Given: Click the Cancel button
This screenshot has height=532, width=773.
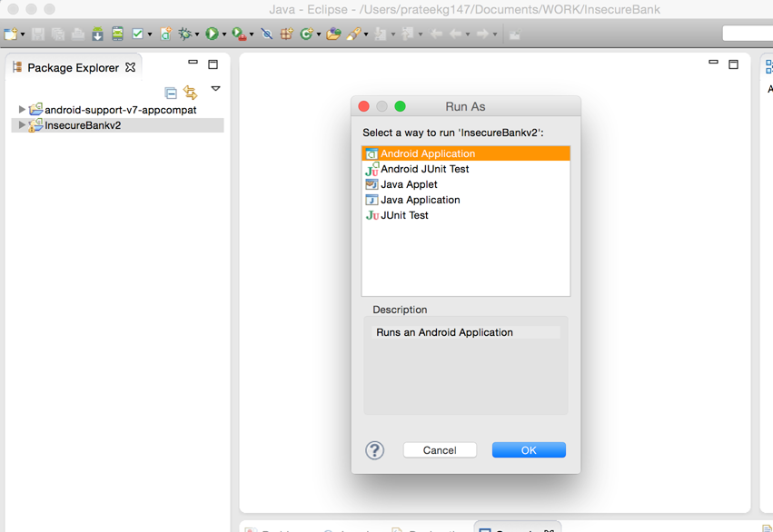Looking at the screenshot, I should point(440,450).
